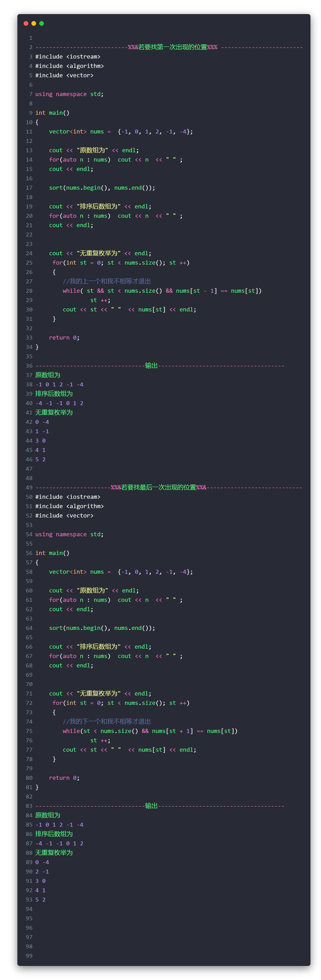The width and height of the screenshot is (321, 980).
Task: Click the cout statement on line 30
Action: coord(129,310)
